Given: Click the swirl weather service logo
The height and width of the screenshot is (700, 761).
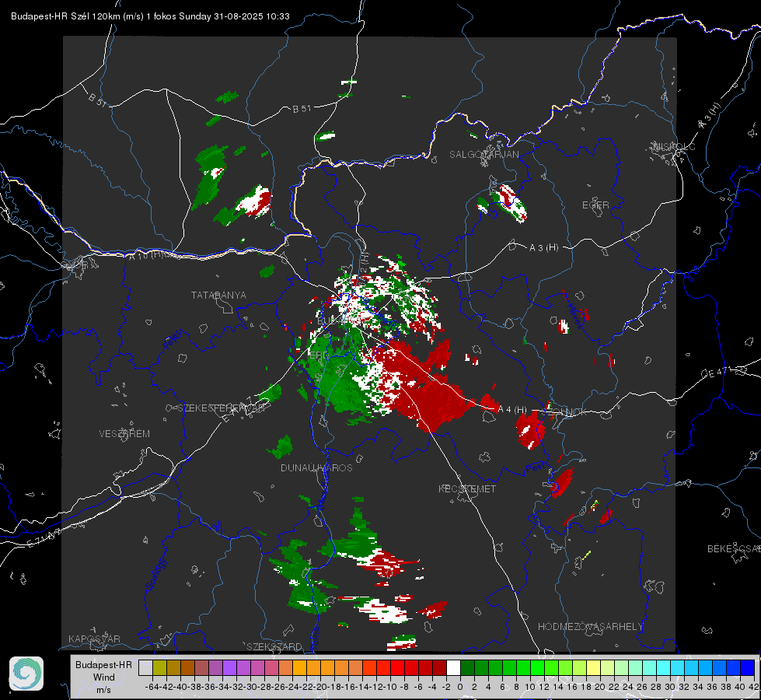Looking at the screenshot, I should point(26,674).
